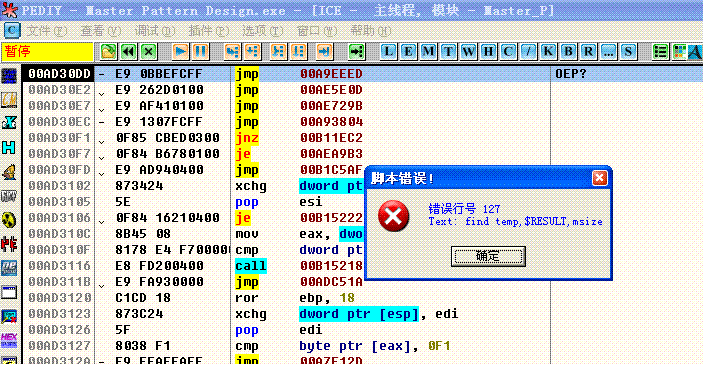This screenshot has width=703, height=384.
Task: Click the C window system icon
Action: click(x=12, y=31)
